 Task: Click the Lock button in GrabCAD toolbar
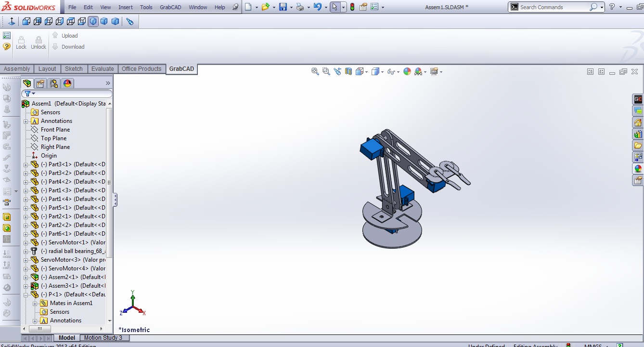click(x=21, y=42)
